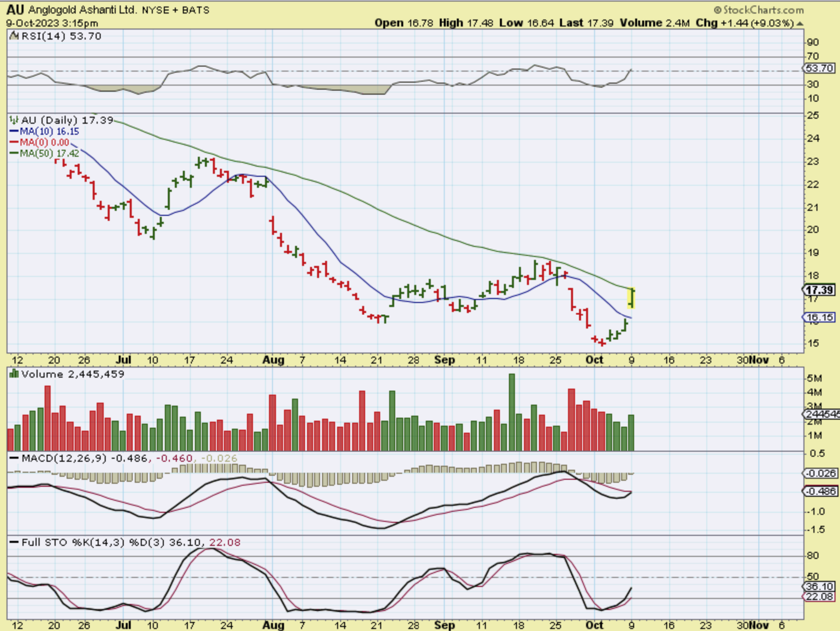The height and width of the screenshot is (631, 840).
Task: Click the 90 level on the RSI axis
Action: coord(813,43)
